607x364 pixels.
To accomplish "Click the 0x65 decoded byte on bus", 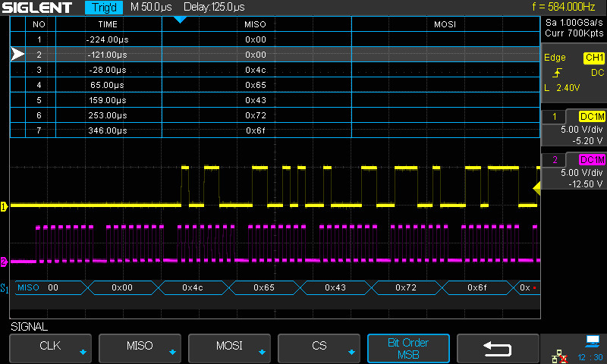I will pyautogui.click(x=264, y=288).
